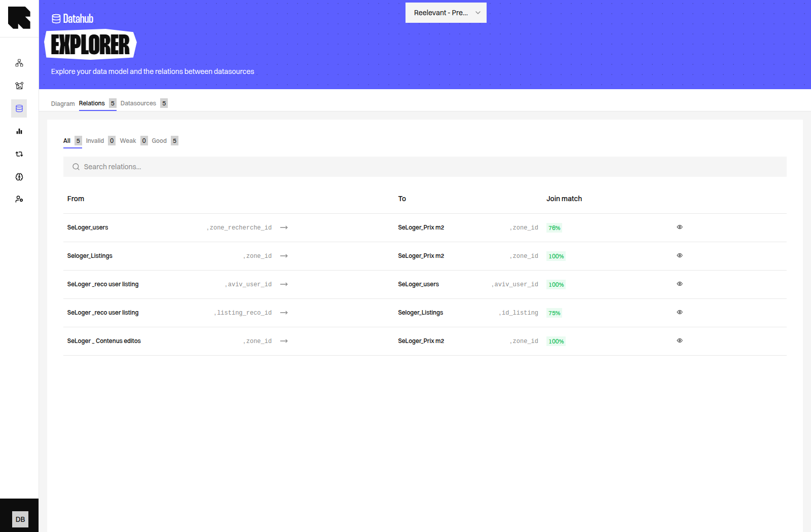This screenshot has height=532, width=811.
Task: Click the sync arrows sidebar icon
Action: coord(19,154)
